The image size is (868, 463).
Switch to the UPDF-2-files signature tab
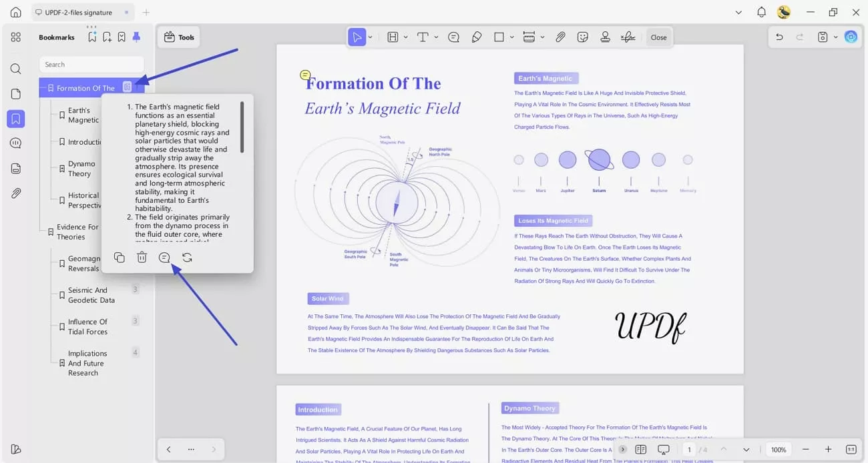click(x=83, y=12)
